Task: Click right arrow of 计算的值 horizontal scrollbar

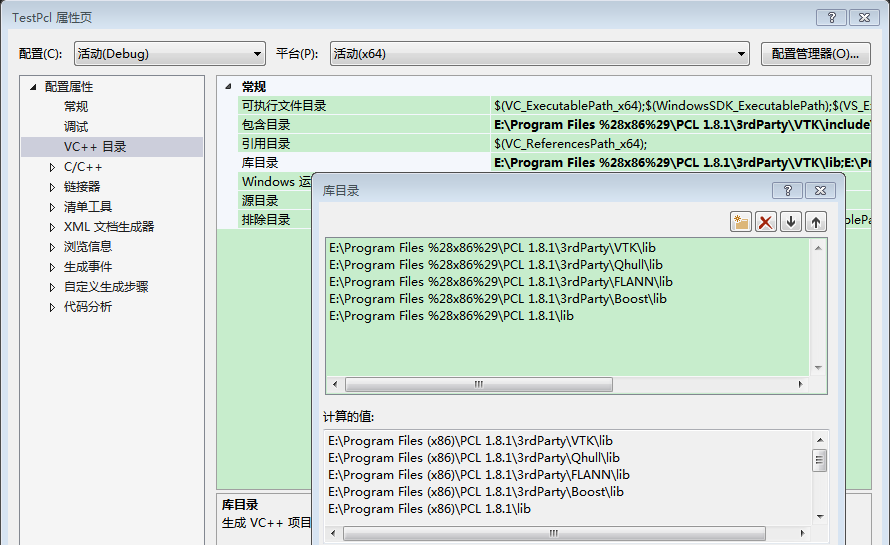Action: pos(802,533)
